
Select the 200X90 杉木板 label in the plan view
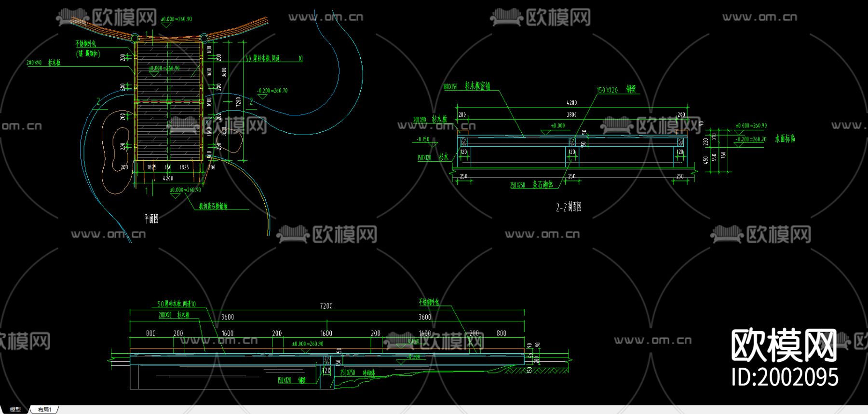pyautogui.click(x=43, y=63)
